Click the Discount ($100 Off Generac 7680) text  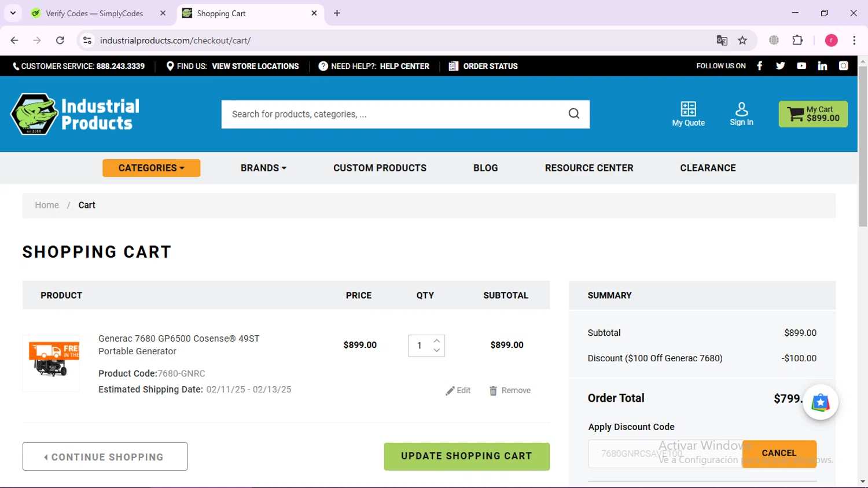655,358
